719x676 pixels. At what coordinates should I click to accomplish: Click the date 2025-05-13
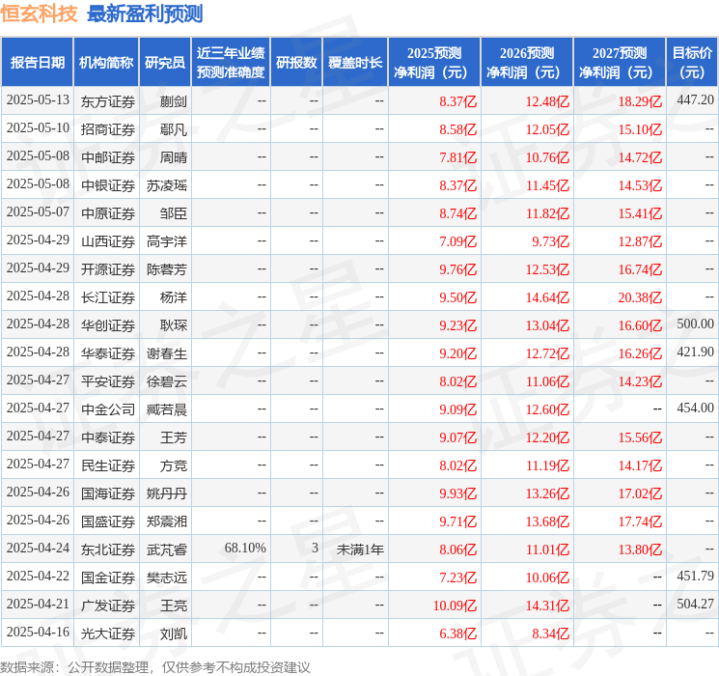coord(38,100)
